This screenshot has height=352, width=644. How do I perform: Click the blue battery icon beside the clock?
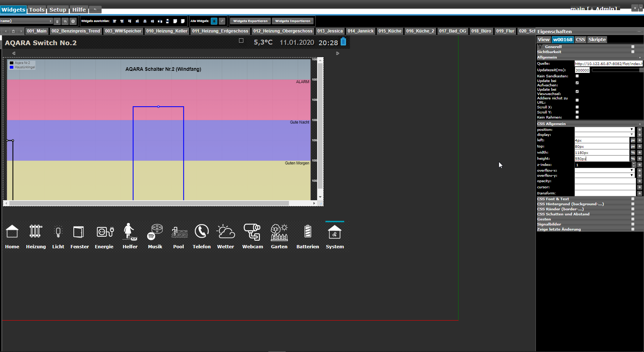[344, 42]
